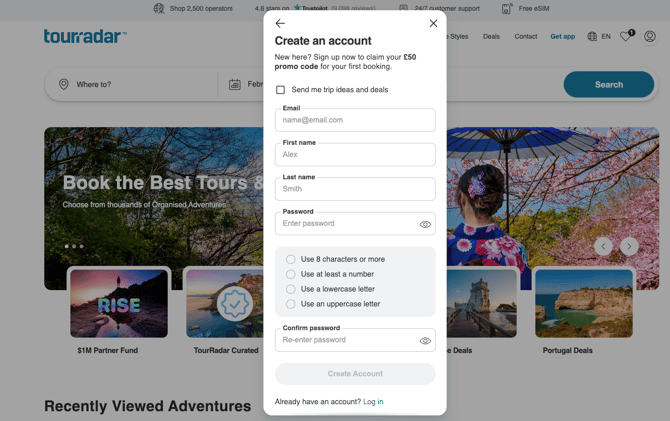Click the TourRadar logo
670x421 pixels.
pos(84,37)
